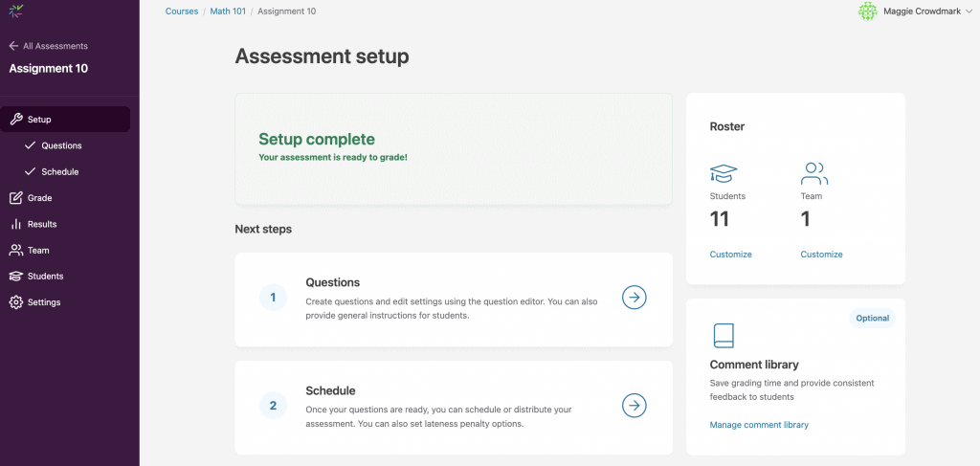Click Customize link under Team
The width and height of the screenshot is (980, 466).
tap(821, 255)
